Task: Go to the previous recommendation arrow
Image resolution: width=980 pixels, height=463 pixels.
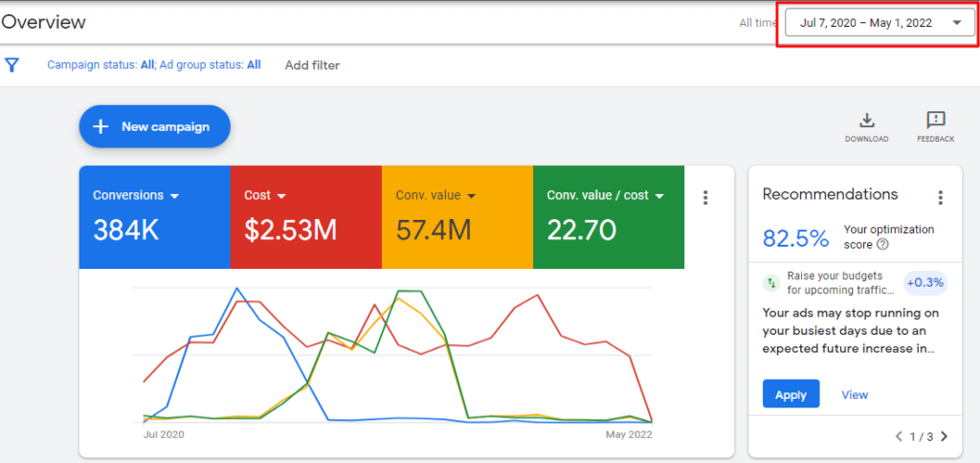Action: click(899, 436)
